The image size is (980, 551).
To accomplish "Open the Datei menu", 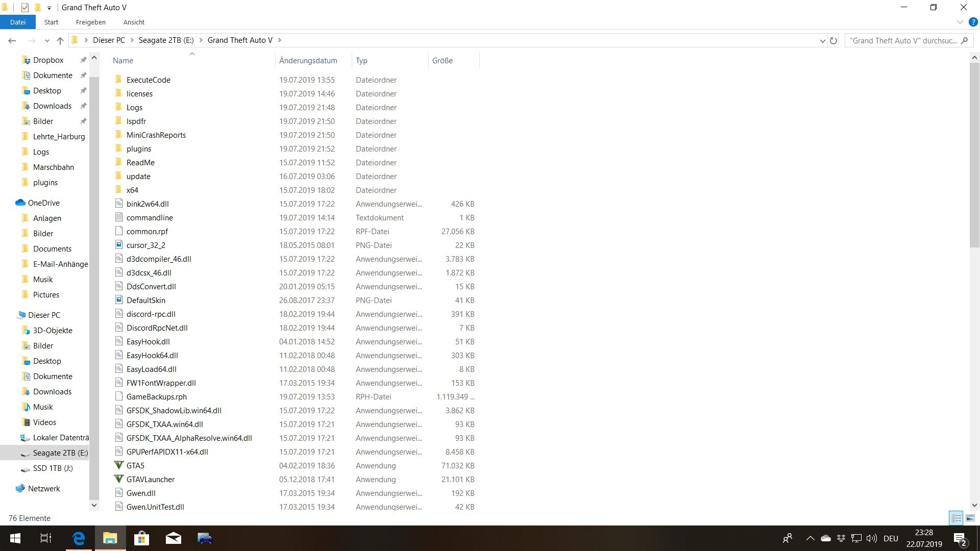I will pyautogui.click(x=17, y=22).
